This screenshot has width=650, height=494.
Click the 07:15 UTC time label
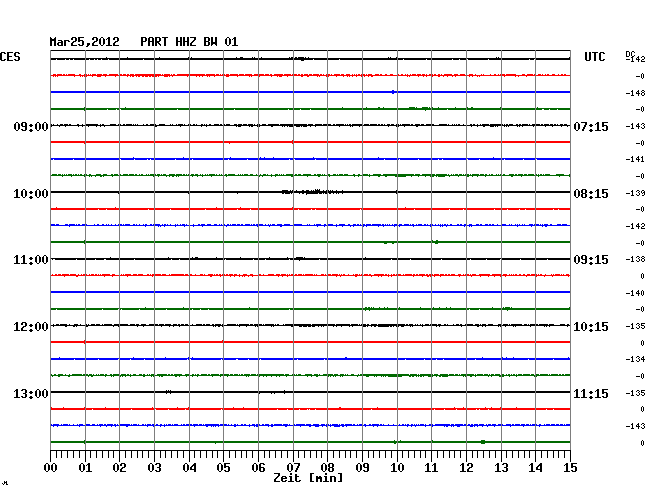pos(590,127)
